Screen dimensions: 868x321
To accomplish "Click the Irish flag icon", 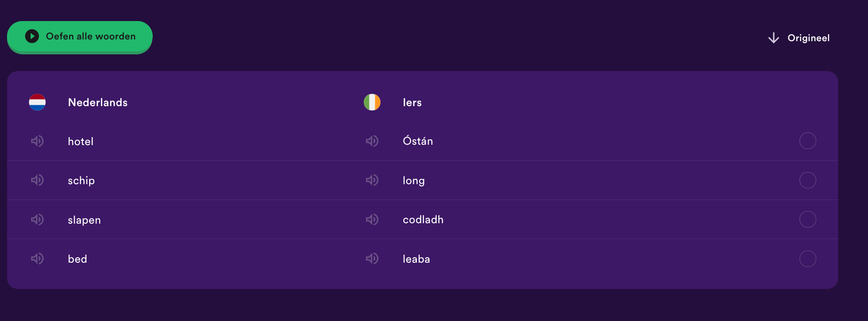I will [x=372, y=102].
